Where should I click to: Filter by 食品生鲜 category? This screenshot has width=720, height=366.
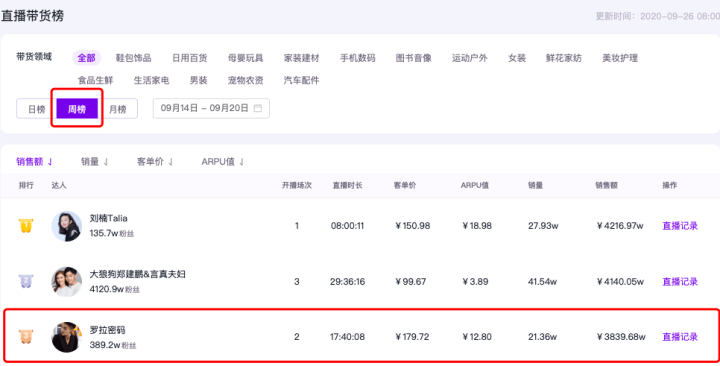click(95, 80)
